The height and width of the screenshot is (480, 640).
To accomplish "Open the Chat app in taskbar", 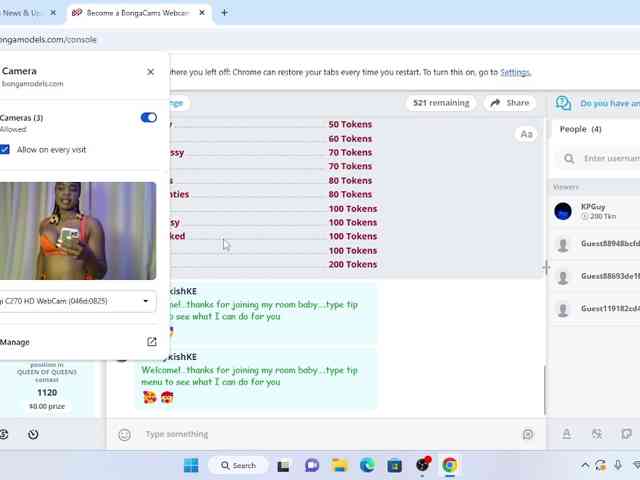I will tap(312, 465).
